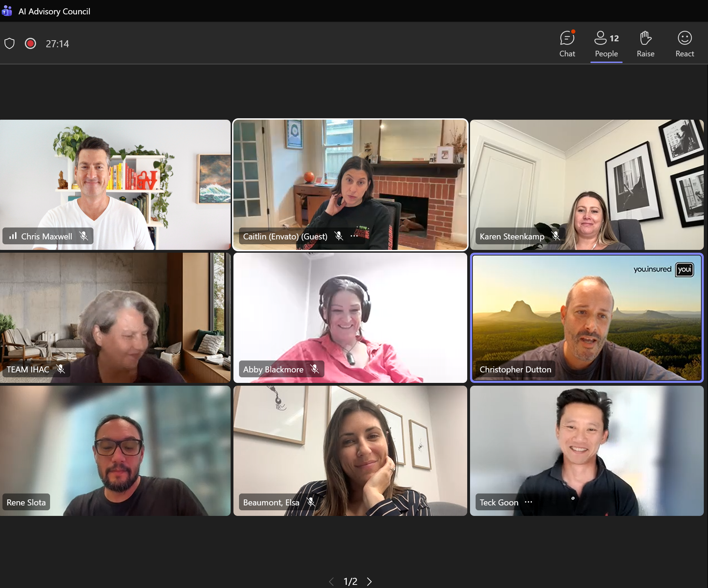
Task: Open more options on Teck Goon's tile
Action: pos(528,502)
